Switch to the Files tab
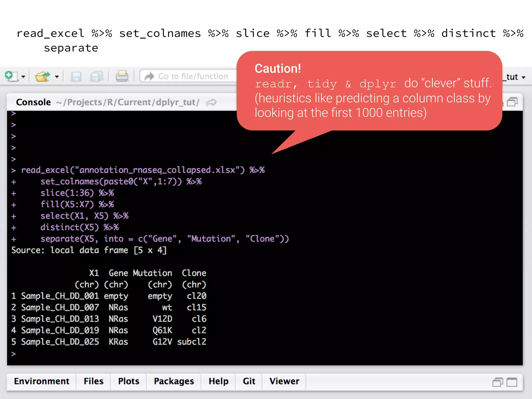Screen dimensions: 532x399 pyautogui.click(x=94, y=381)
